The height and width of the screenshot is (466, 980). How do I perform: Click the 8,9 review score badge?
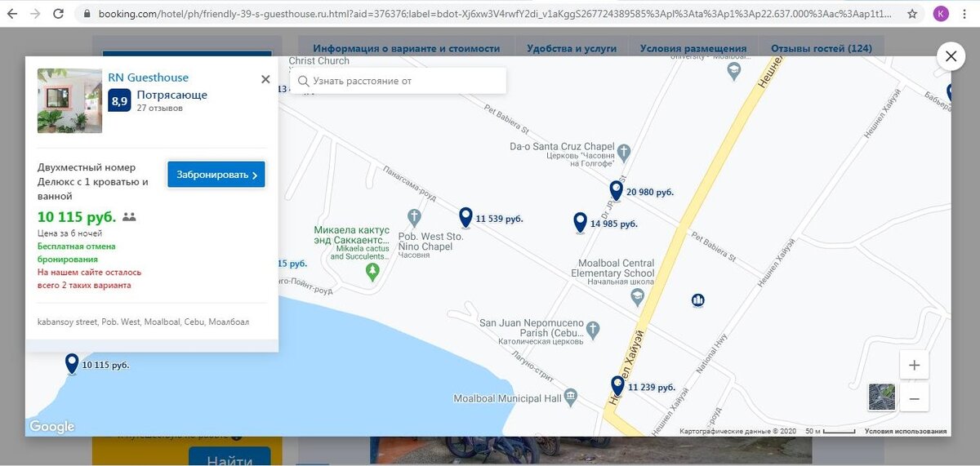[119, 101]
